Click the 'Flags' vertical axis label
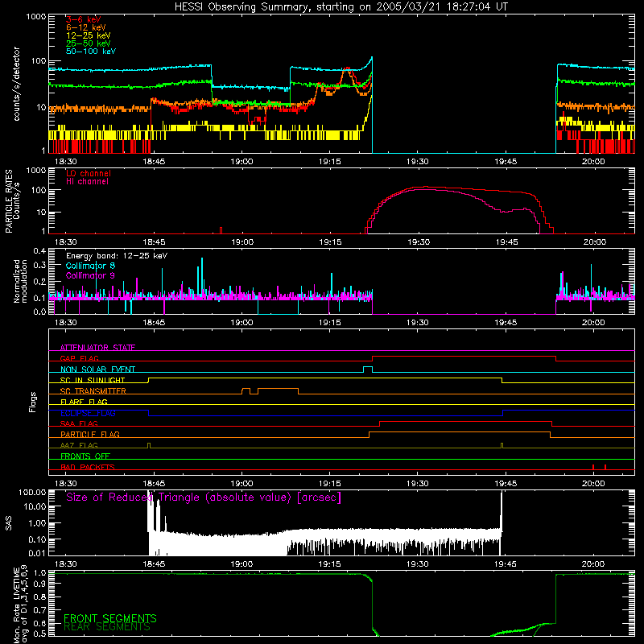 tap(33, 402)
